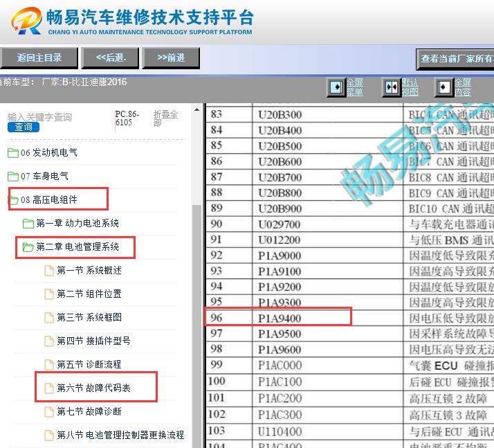Select 06 发动机电气 tree item
This screenshot has width=494, height=448.
pyautogui.click(x=49, y=153)
